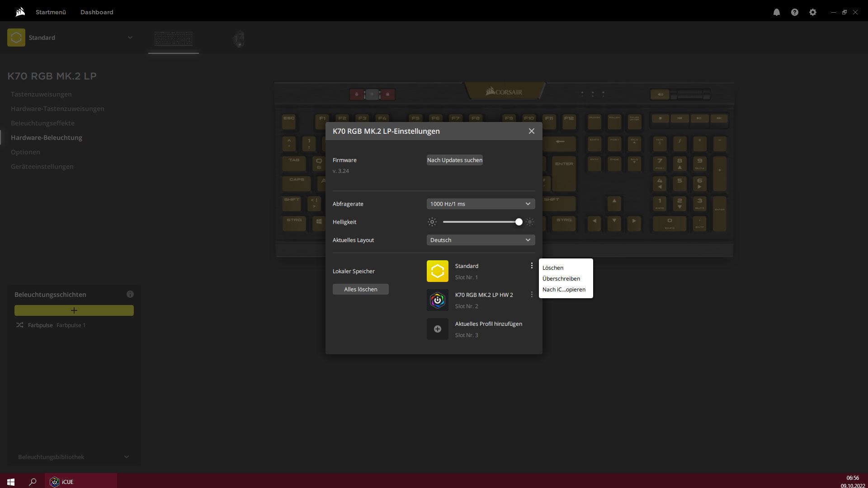Add a new lighting layer
868x488 pixels.
click(74, 310)
